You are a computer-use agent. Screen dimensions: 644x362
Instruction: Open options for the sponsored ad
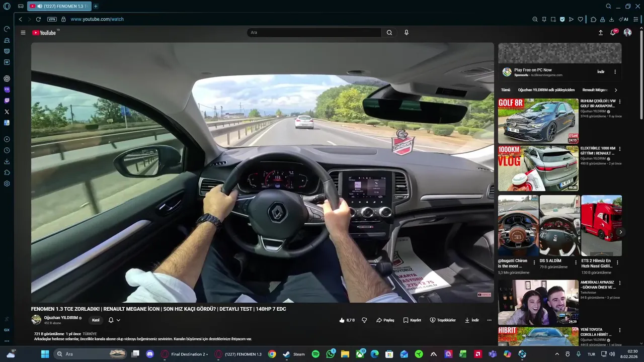coord(615,72)
